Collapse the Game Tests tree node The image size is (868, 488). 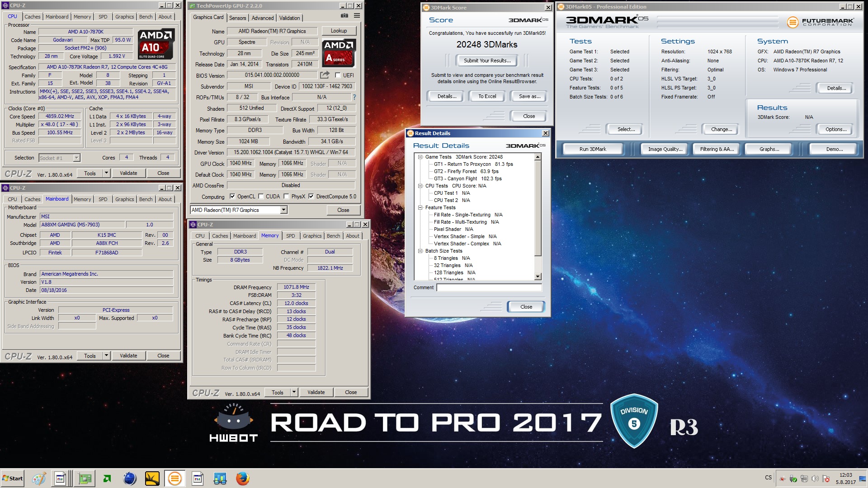click(420, 157)
